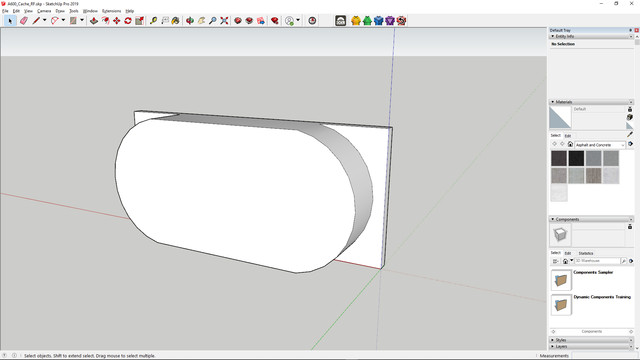
Task: Choose the Arc drawing tool
Action: [x=55, y=20]
